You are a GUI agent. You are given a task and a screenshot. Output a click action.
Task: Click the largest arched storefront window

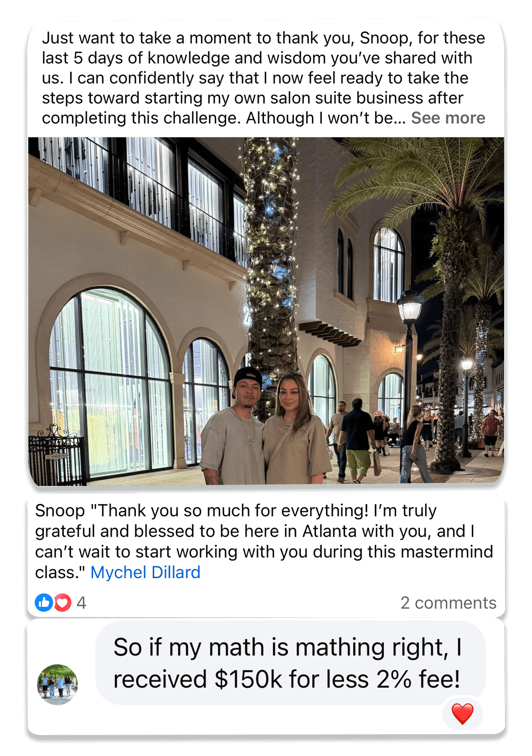109,381
